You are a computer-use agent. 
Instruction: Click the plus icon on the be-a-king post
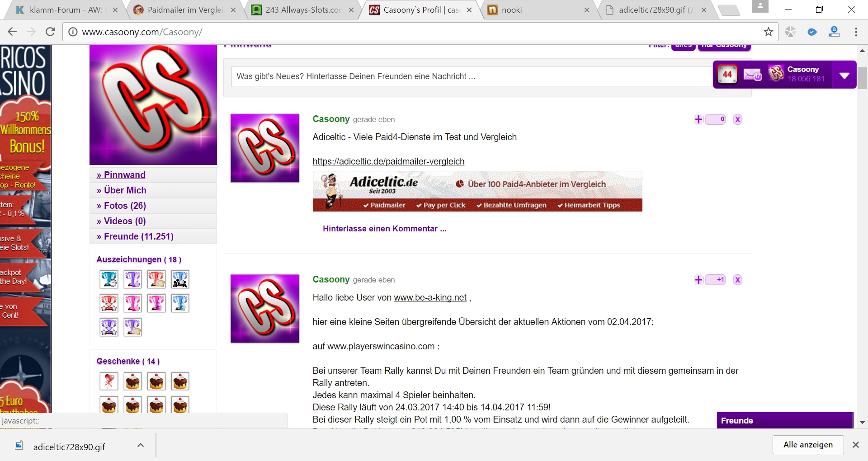[698, 280]
